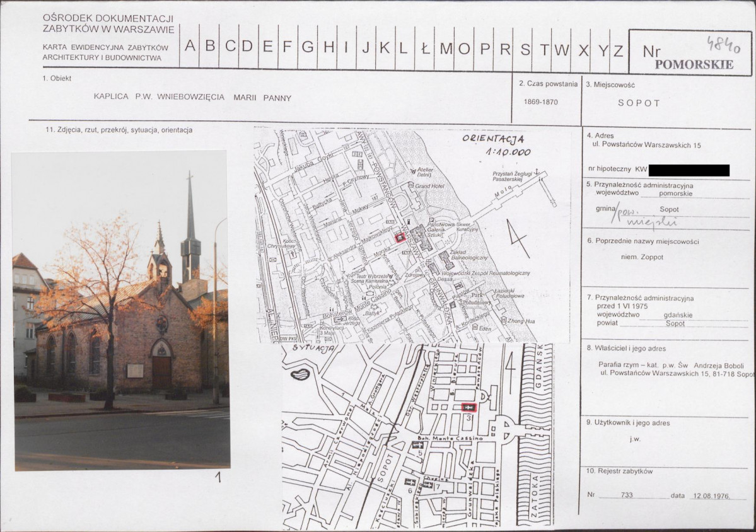Click the letter Z box in the header

[x=618, y=49]
